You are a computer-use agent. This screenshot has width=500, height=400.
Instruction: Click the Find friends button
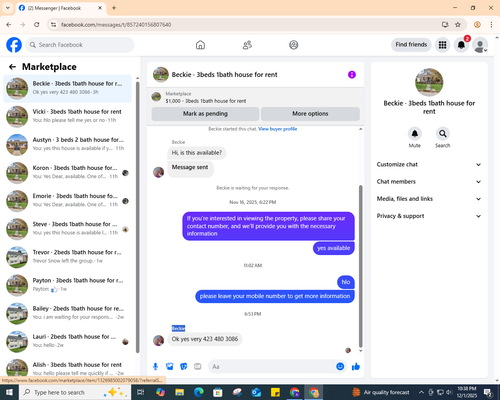[411, 45]
